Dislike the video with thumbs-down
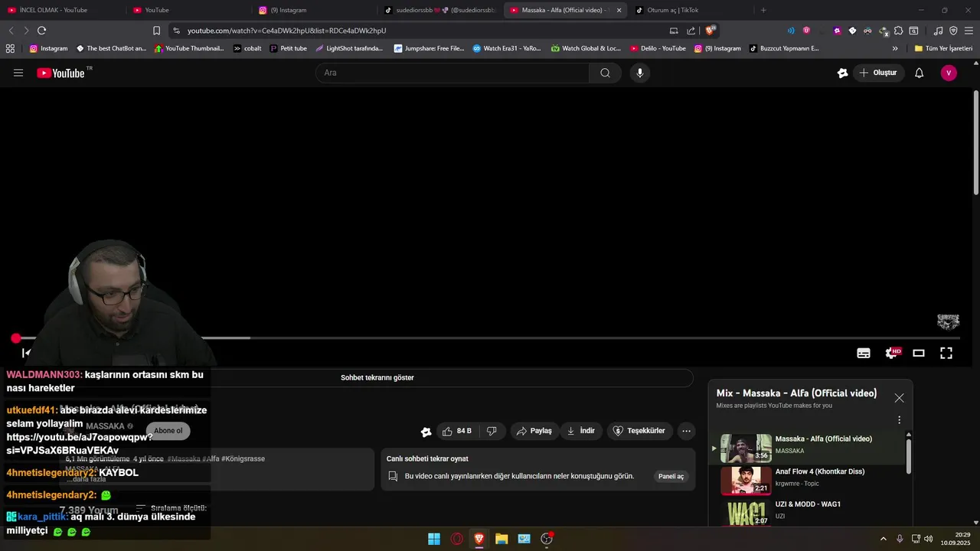980x551 pixels. click(x=492, y=431)
